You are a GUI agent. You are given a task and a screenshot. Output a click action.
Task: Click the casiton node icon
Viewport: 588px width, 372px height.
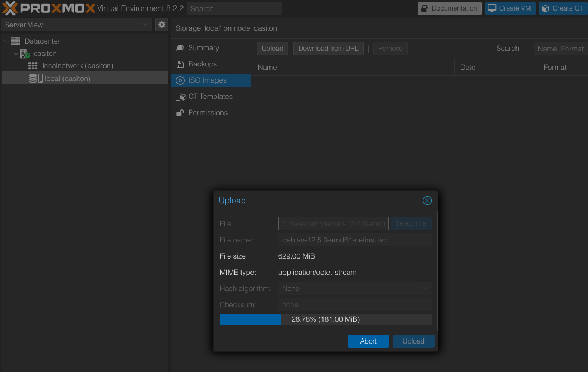(x=25, y=54)
